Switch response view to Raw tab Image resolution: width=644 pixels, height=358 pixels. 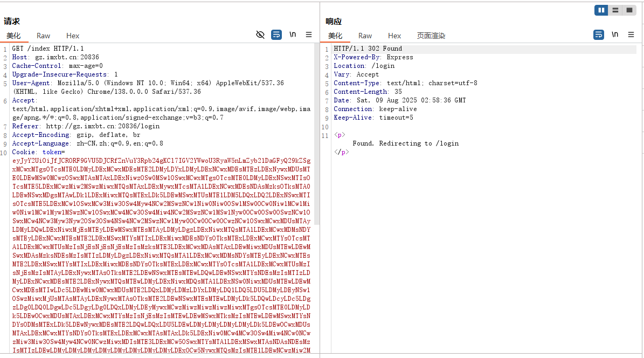(365, 36)
